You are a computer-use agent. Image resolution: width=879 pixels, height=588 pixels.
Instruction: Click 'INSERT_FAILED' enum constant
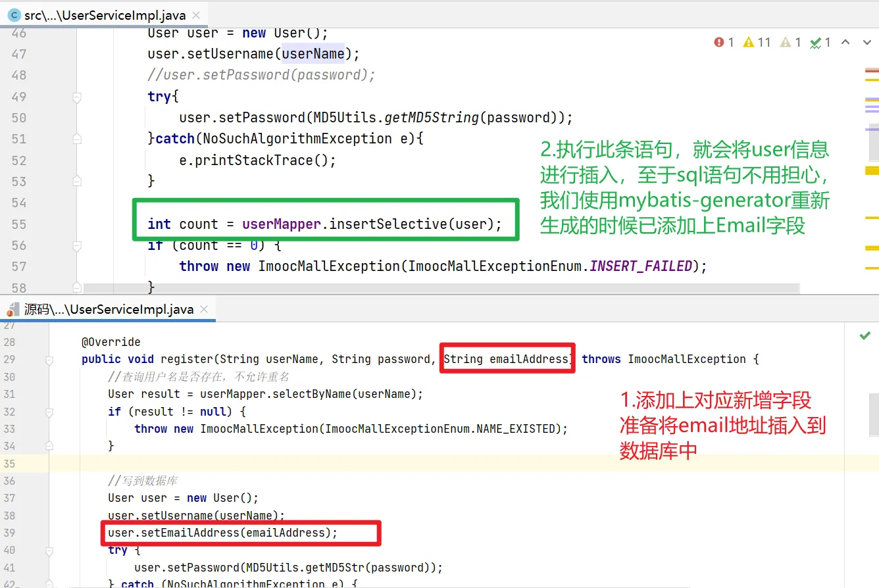[641, 266]
